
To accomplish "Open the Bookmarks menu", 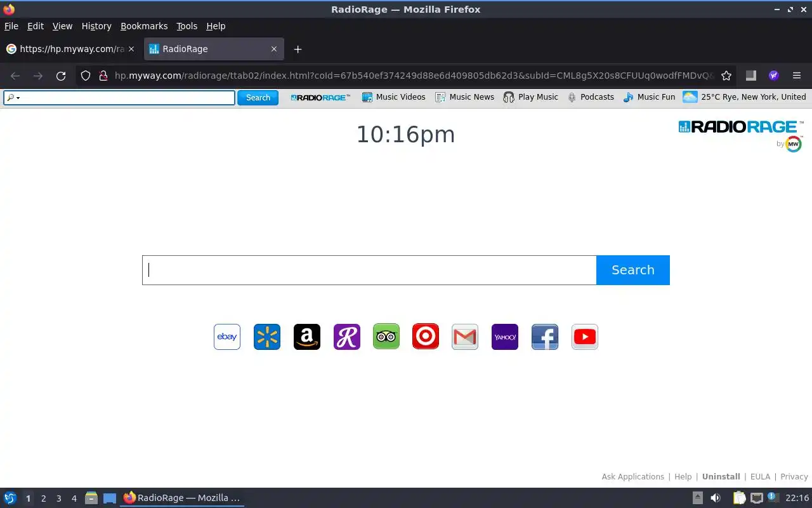I will point(144,26).
